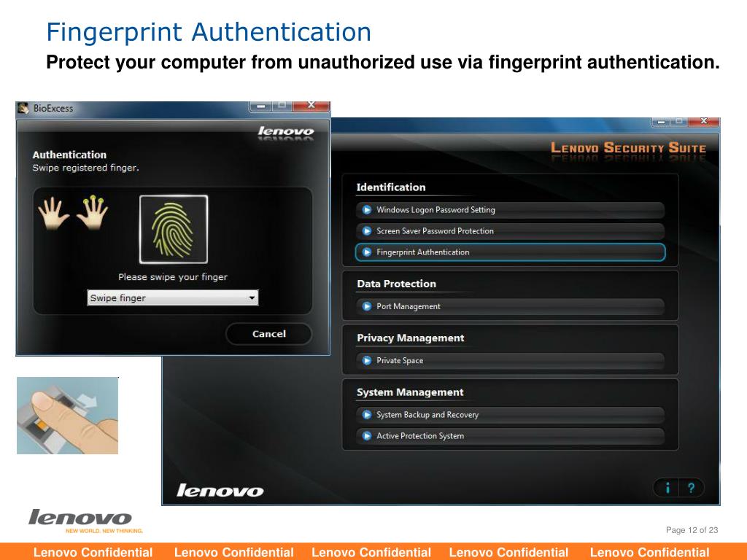The height and width of the screenshot is (560, 747).
Task: Click the Privacy Management section heading
Action: click(x=410, y=338)
